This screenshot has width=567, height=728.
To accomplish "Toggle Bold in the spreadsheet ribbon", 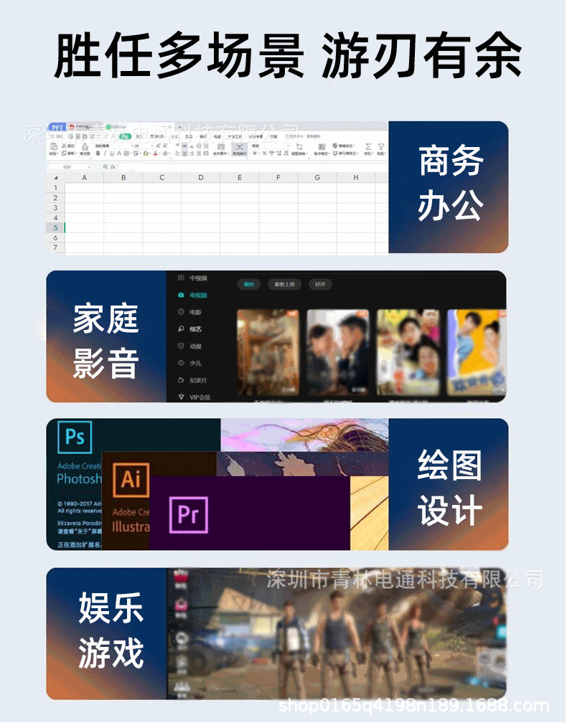I will [x=98, y=153].
